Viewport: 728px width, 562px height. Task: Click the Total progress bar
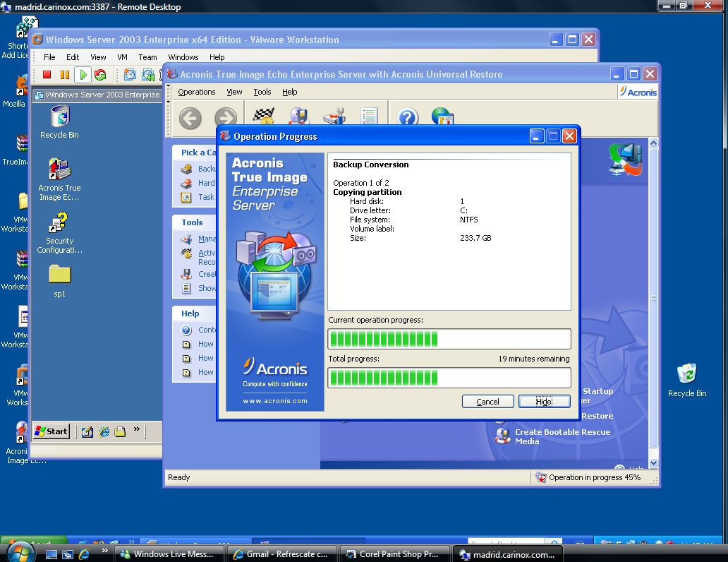449,378
